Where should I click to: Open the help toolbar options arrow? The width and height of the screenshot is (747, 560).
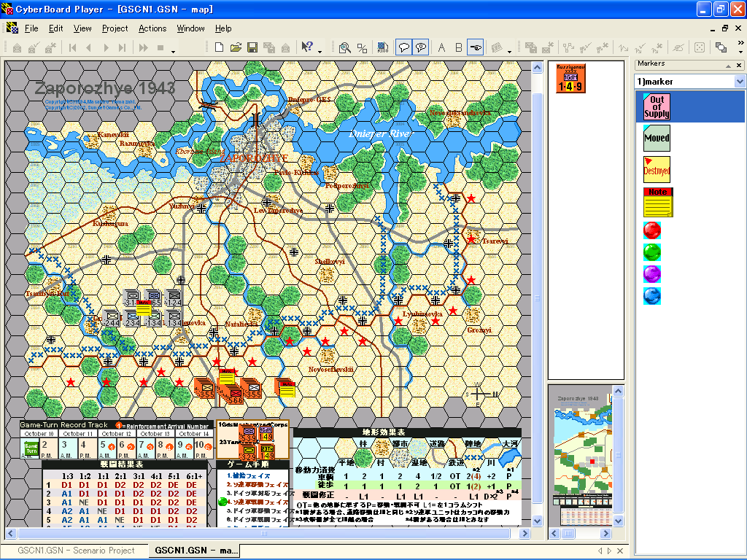(x=320, y=50)
